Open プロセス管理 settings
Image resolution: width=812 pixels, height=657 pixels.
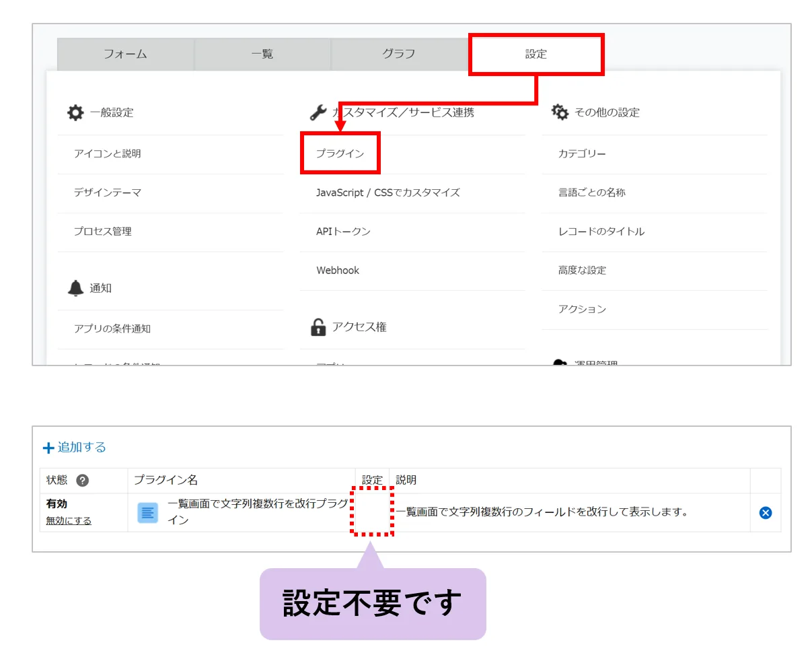pos(103,232)
